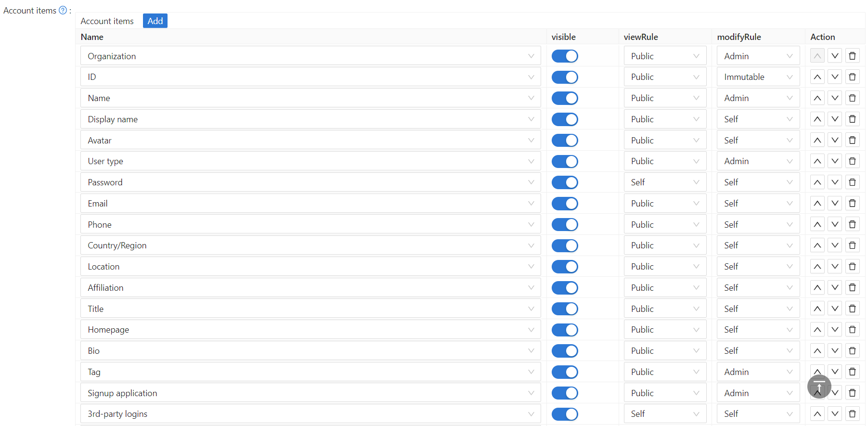This screenshot has height=426, width=868.
Task: Move the Email row up
Action: (817, 204)
